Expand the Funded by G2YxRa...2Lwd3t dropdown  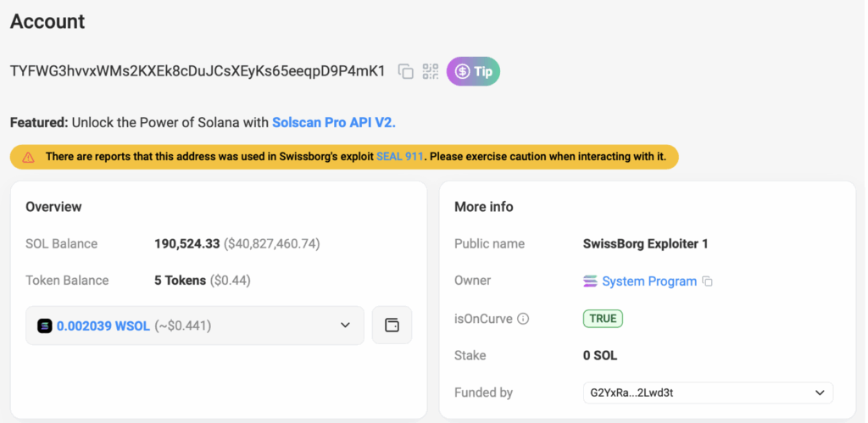click(708, 392)
